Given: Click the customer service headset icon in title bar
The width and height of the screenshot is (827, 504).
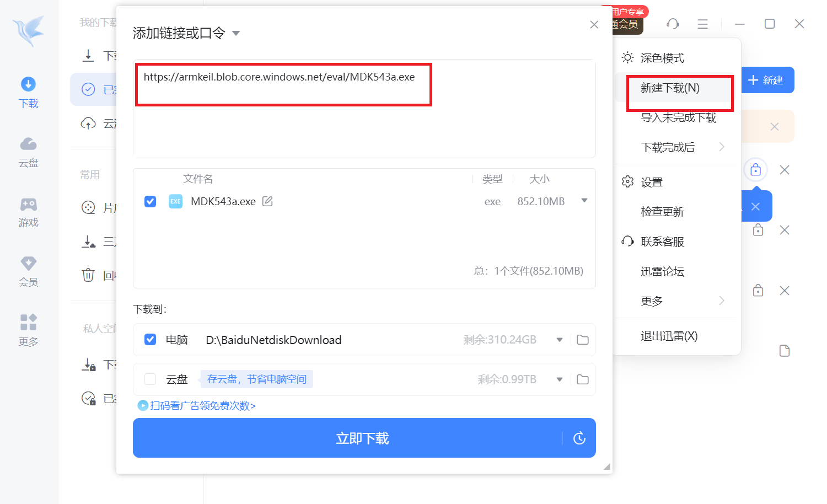Looking at the screenshot, I should 673,24.
